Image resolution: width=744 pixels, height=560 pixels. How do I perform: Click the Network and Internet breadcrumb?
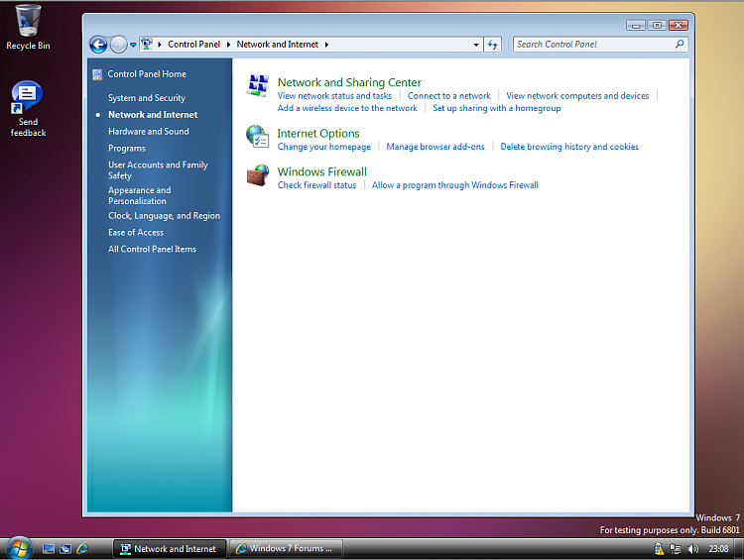click(277, 45)
